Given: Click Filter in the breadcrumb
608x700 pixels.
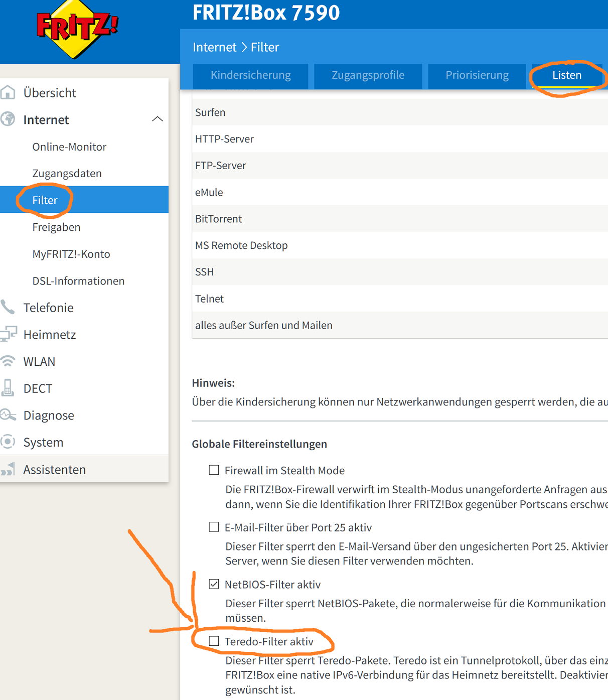Looking at the screenshot, I should pyautogui.click(x=265, y=47).
